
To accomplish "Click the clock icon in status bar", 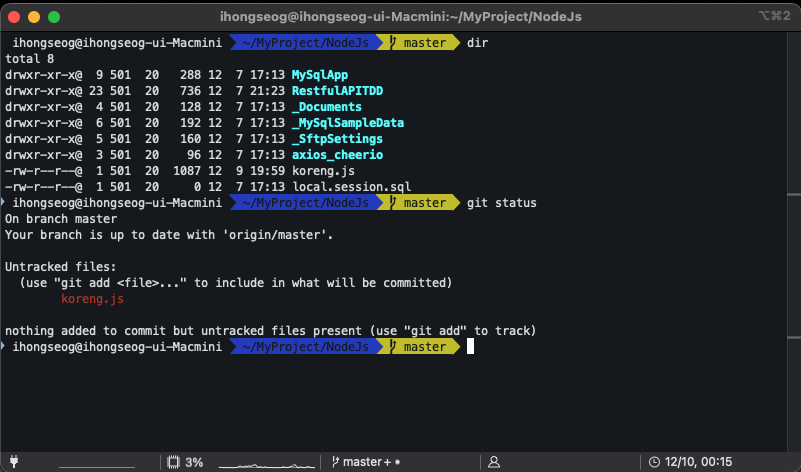I will coord(654,462).
